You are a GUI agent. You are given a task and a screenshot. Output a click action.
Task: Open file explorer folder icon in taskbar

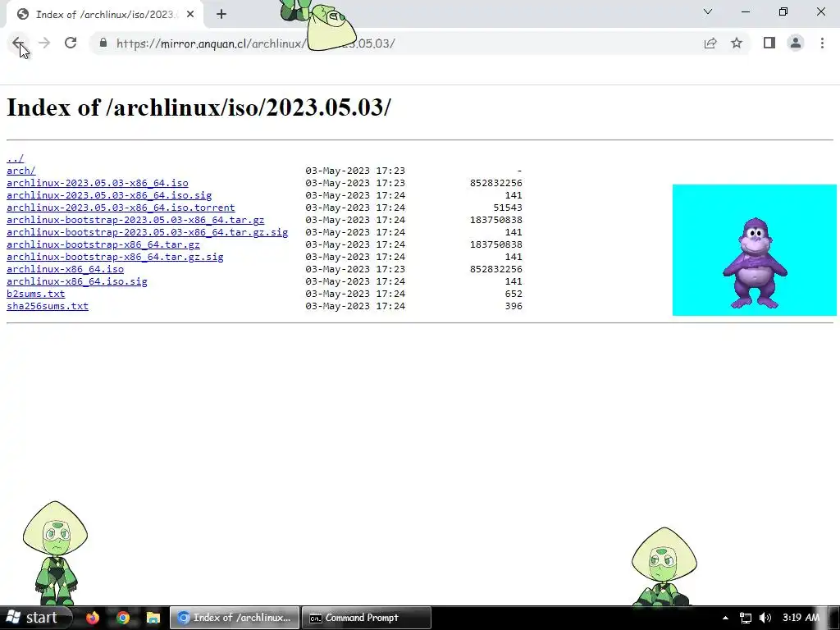point(153,618)
